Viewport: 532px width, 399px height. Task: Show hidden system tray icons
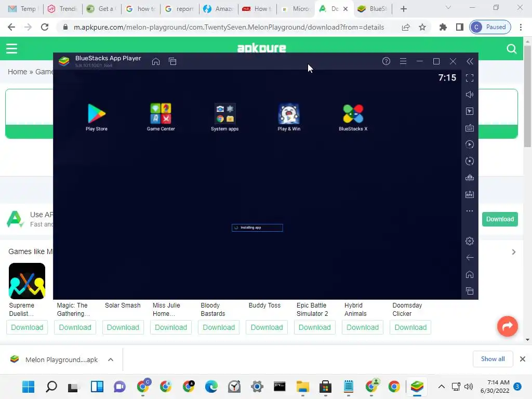click(x=442, y=387)
